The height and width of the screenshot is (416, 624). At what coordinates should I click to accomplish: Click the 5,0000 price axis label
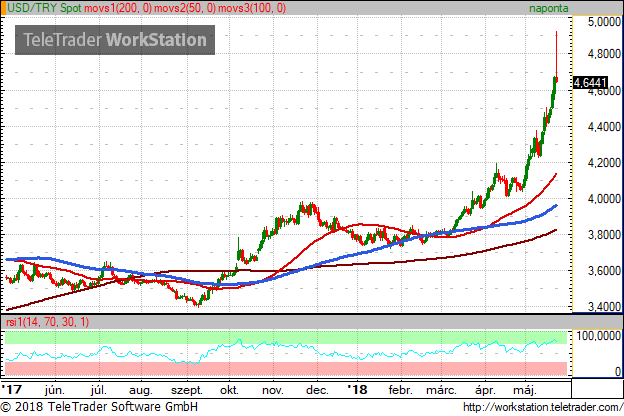(x=604, y=21)
